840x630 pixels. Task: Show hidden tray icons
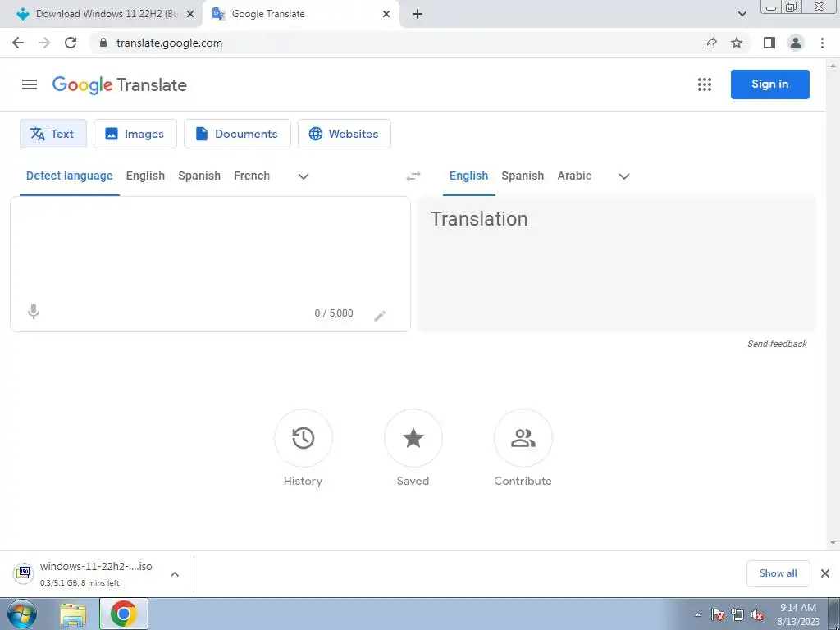click(x=697, y=614)
